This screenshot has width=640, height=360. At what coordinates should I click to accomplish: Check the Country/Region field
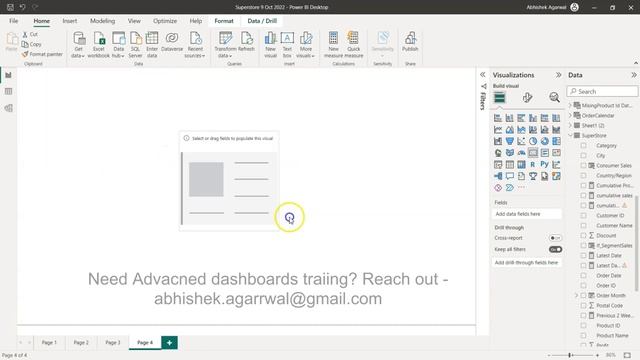[583, 176]
